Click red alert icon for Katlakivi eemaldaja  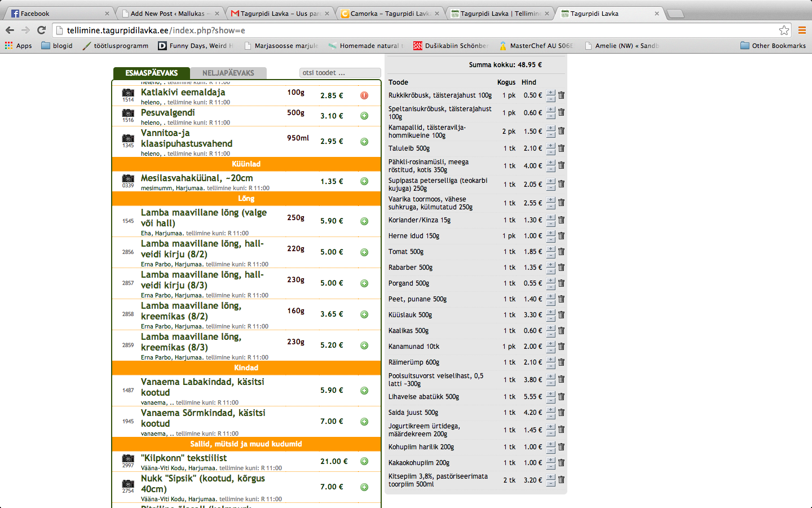point(364,95)
